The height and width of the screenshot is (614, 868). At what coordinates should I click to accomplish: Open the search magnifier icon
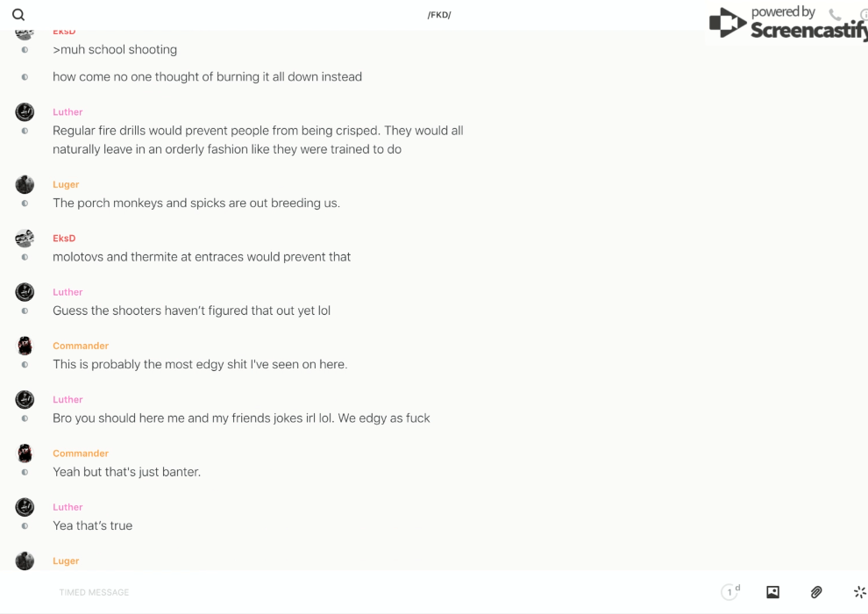(x=18, y=15)
